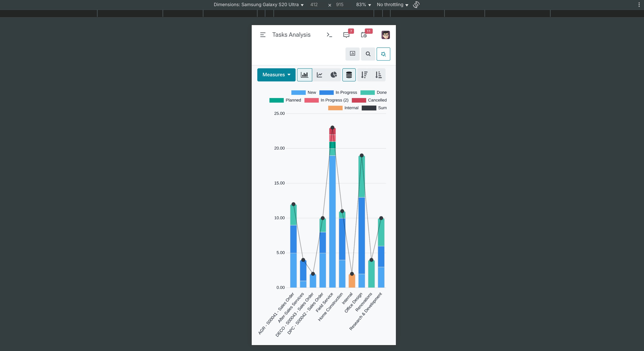This screenshot has width=644, height=351.
Task: Open the user avatar menu
Action: [386, 35]
